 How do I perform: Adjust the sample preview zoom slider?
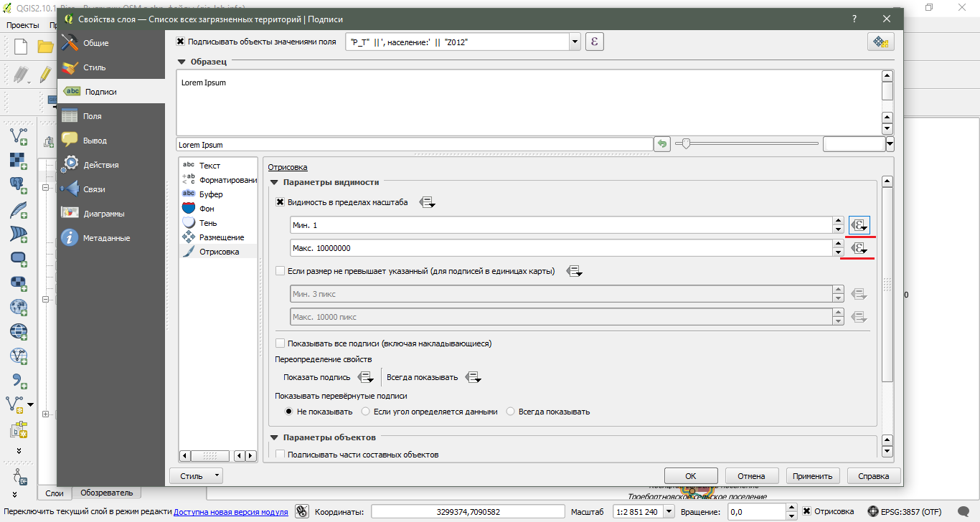(686, 143)
